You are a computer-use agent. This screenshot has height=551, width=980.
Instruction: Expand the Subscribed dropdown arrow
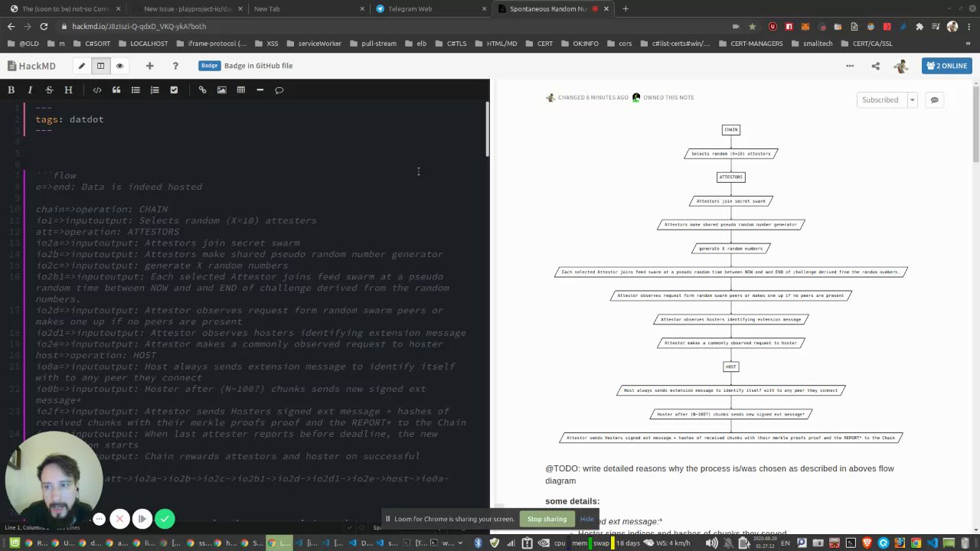pos(912,100)
